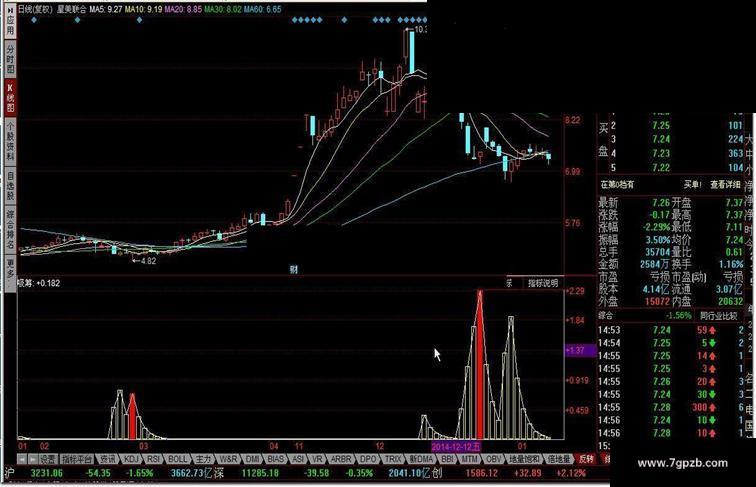Click the right scroll arrow of indicator tabs
This screenshot has height=487, width=756.
tap(33, 459)
